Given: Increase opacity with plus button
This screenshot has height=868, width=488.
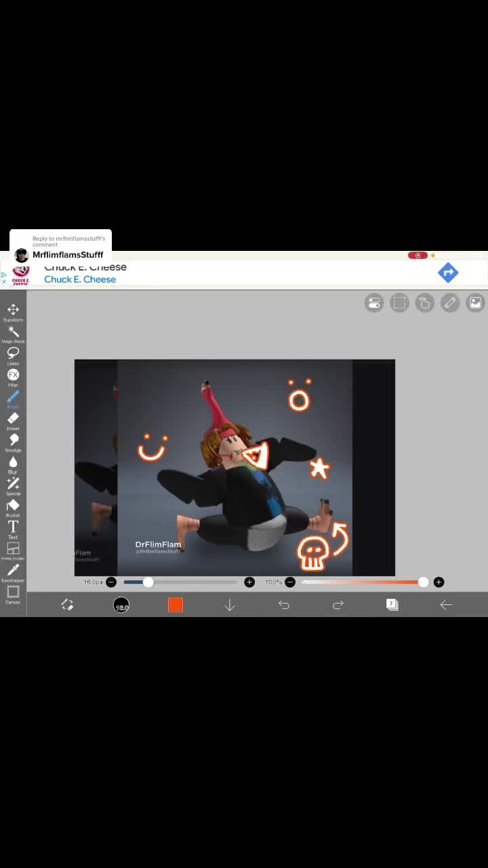Looking at the screenshot, I should pyautogui.click(x=439, y=582).
